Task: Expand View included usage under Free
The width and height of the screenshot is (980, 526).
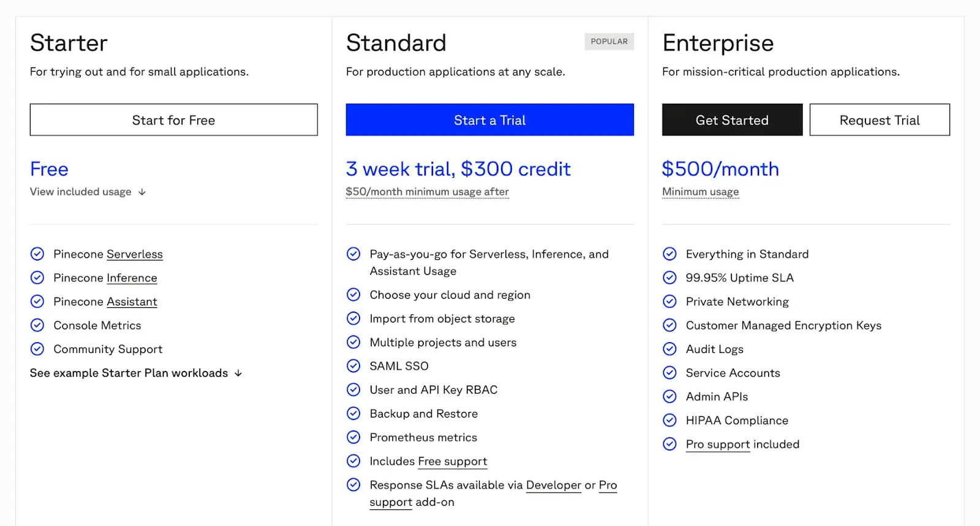Action: coord(81,192)
